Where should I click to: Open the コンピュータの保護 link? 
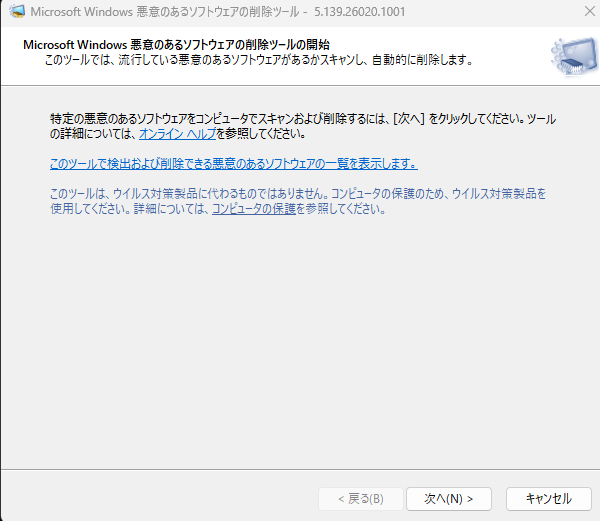click(254, 209)
